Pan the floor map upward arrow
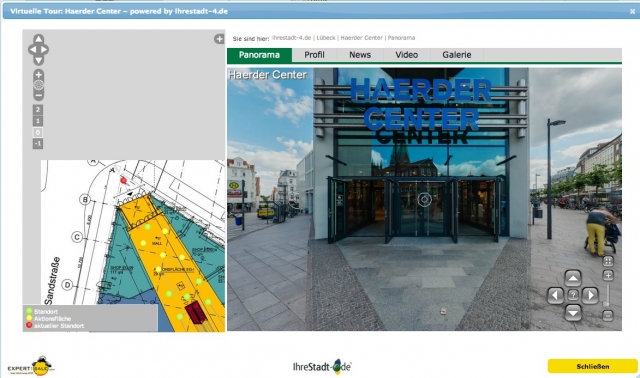The height and width of the screenshot is (378, 640). click(38, 39)
